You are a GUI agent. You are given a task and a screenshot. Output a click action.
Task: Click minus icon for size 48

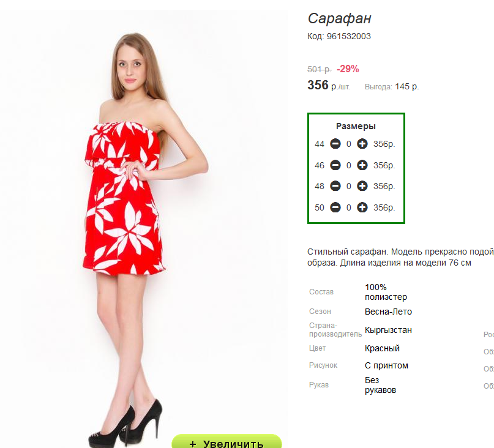click(x=335, y=186)
